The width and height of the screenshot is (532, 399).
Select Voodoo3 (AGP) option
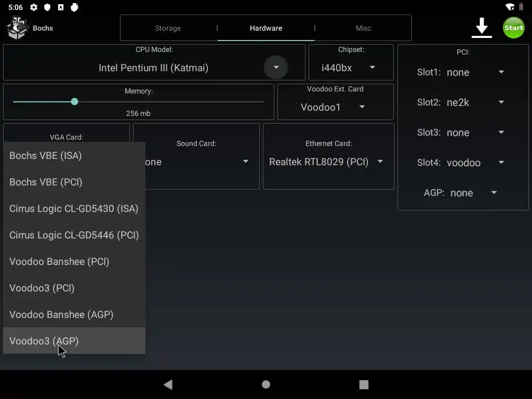coord(74,341)
